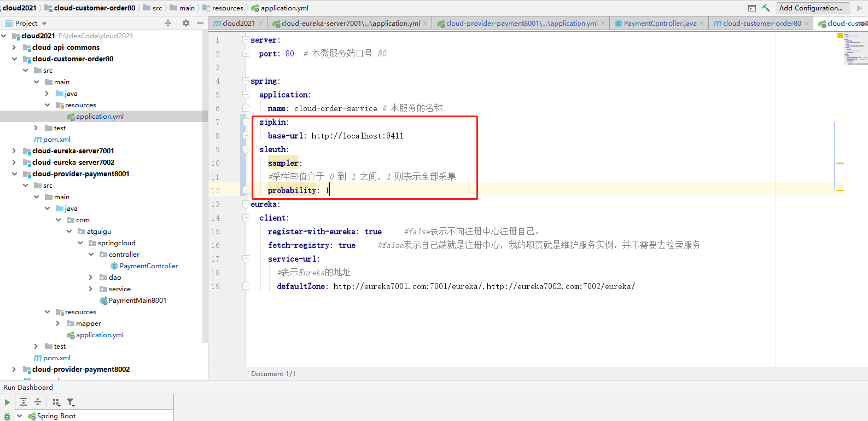Hide the Project tool window
868x421 pixels.
(x=200, y=23)
